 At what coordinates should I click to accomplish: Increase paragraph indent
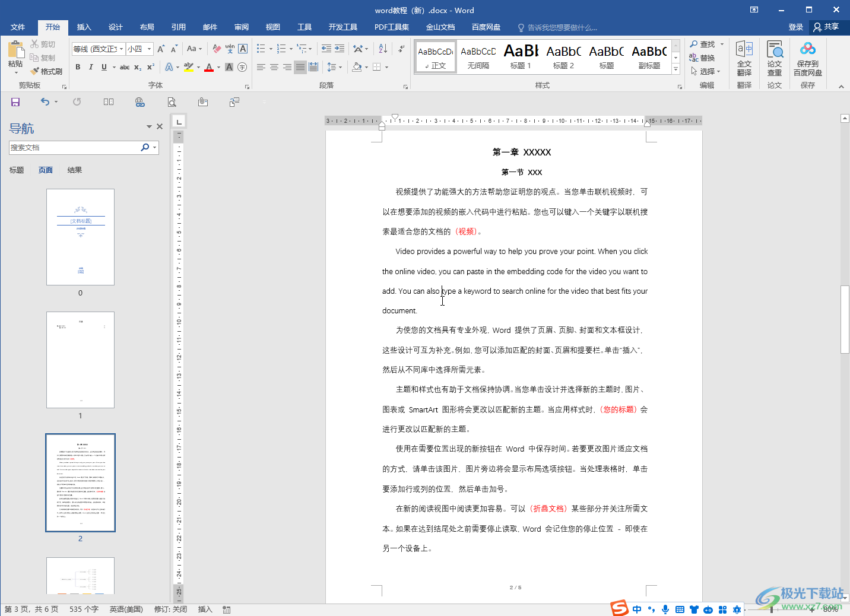click(x=340, y=49)
